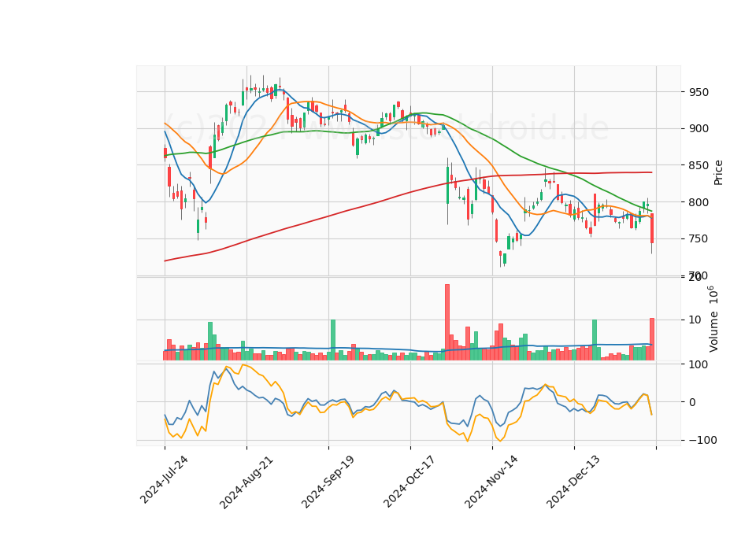Click the 0 oscillator tick label
The height and width of the screenshot is (543, 756).
692,402
